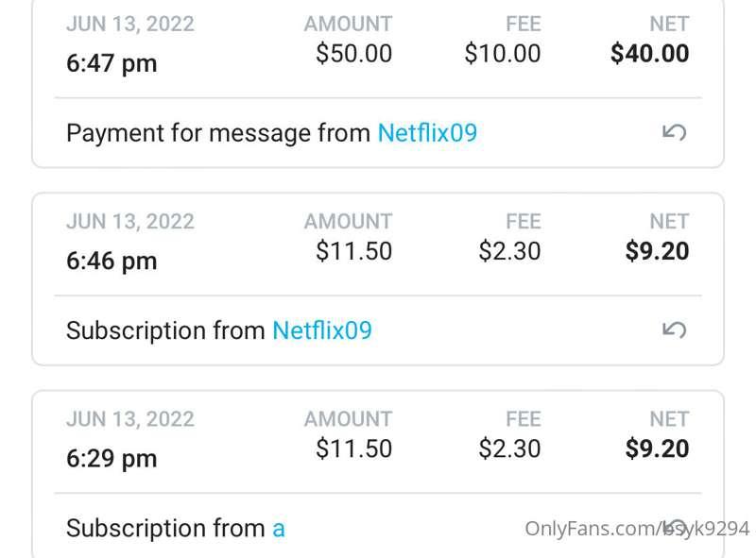Open Netflix09 profile from Payment for message row
This screenshot has height=558, width=756.
coord(427,133)
